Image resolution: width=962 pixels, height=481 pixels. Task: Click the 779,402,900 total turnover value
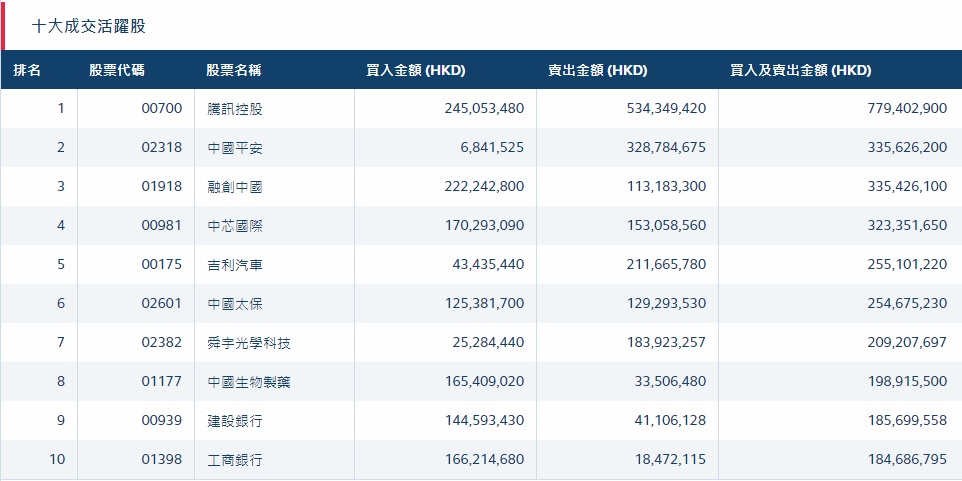coord(907,109)
